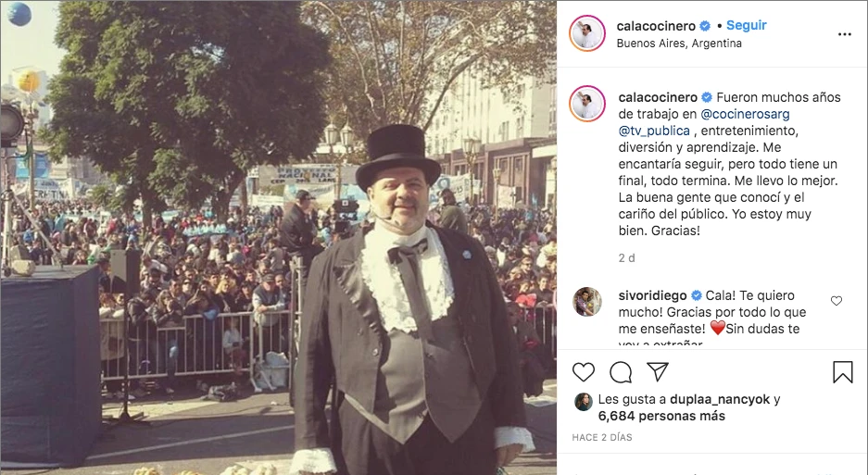Open the @cocinerosarg mention link
The image size is (868, 475).
click(745, 114)
